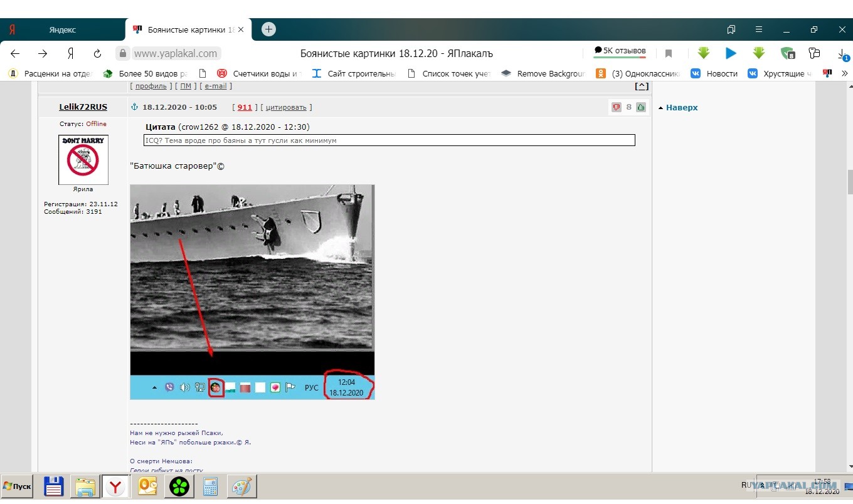The height and width of the screenshot is (504, 853).
Task: Click the Наверх link in sidebar
Action: click(682, 108)
